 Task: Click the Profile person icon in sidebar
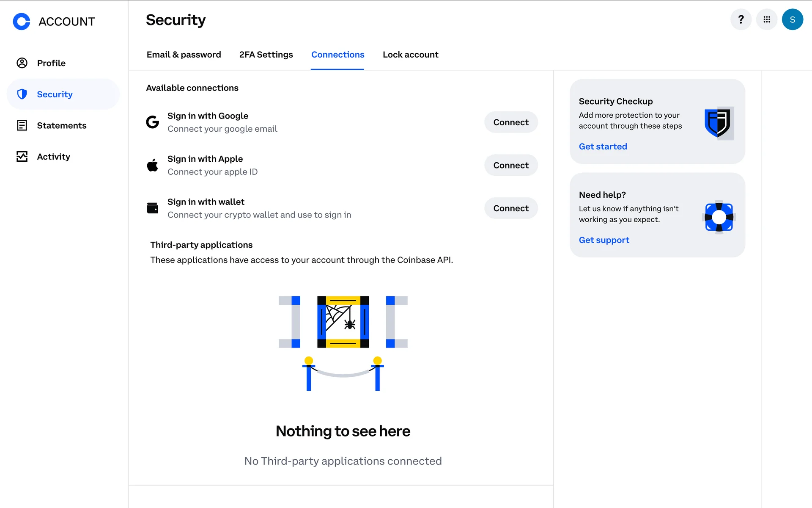click(x=22, y=63)
